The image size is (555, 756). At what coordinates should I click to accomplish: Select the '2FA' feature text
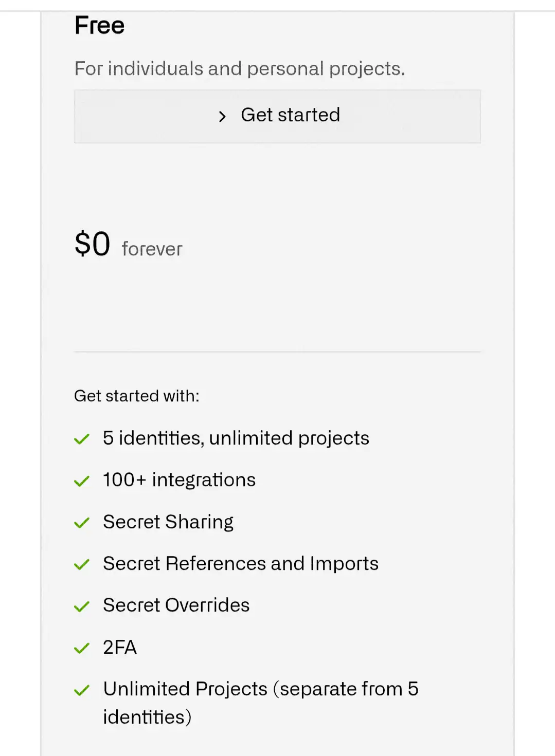pyautogui.click(x=120, y=647)
